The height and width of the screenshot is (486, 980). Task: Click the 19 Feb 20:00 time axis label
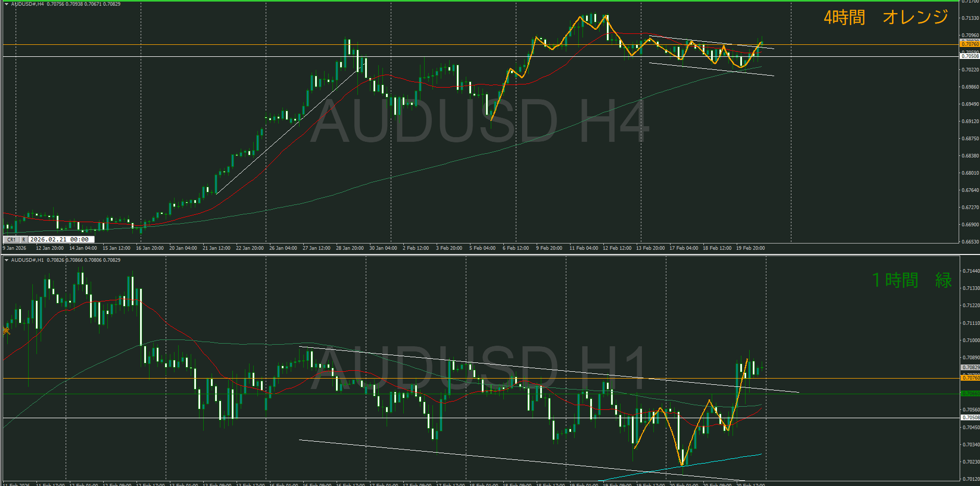750,248
